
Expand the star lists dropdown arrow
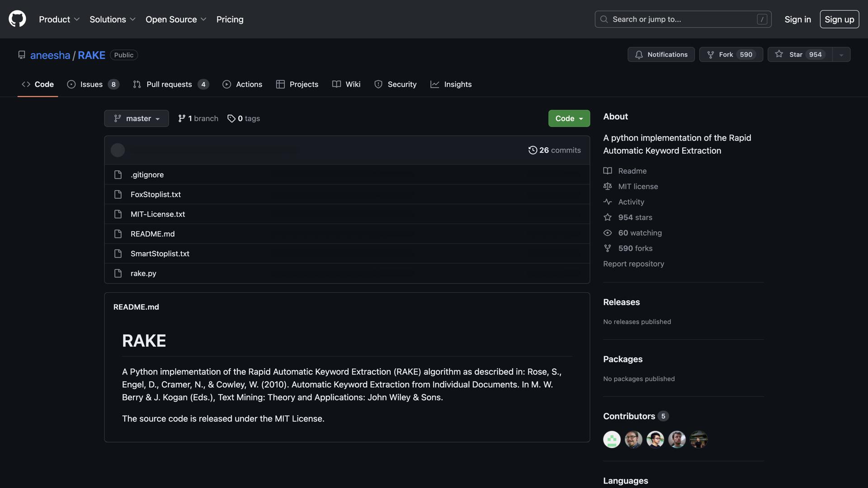[841, 55]
